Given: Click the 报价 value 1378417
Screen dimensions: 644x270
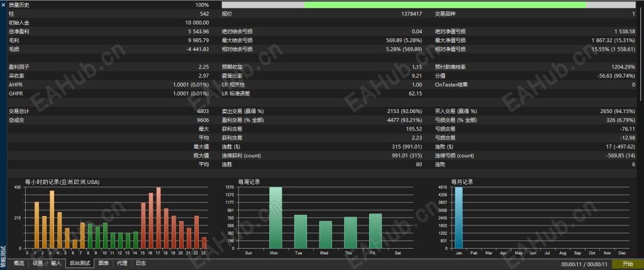Looking at the screenshot, I should (411, 14).
